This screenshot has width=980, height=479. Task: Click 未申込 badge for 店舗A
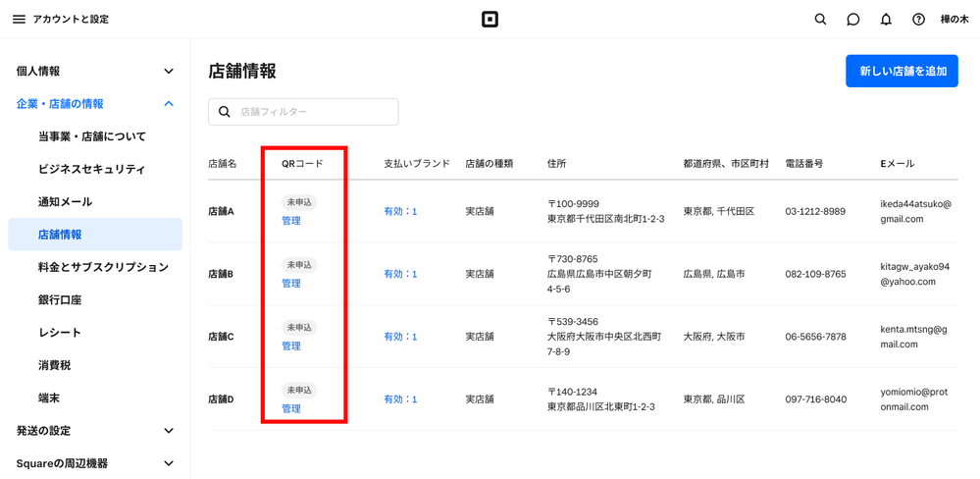299,202
